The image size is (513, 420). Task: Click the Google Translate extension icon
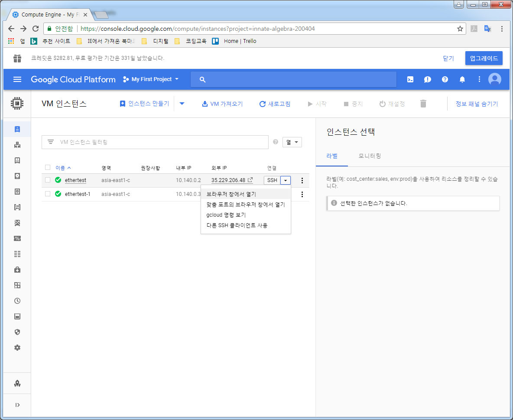pyautogui.click(x=487, y=29)
